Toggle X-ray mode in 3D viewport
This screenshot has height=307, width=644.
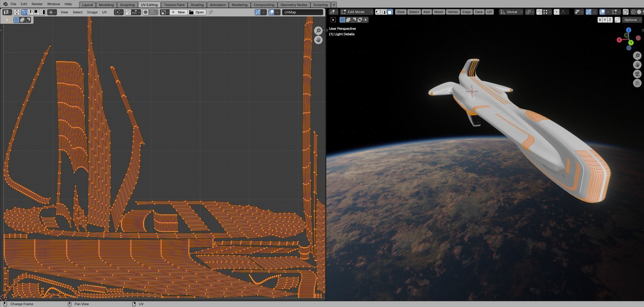point(625,12)
